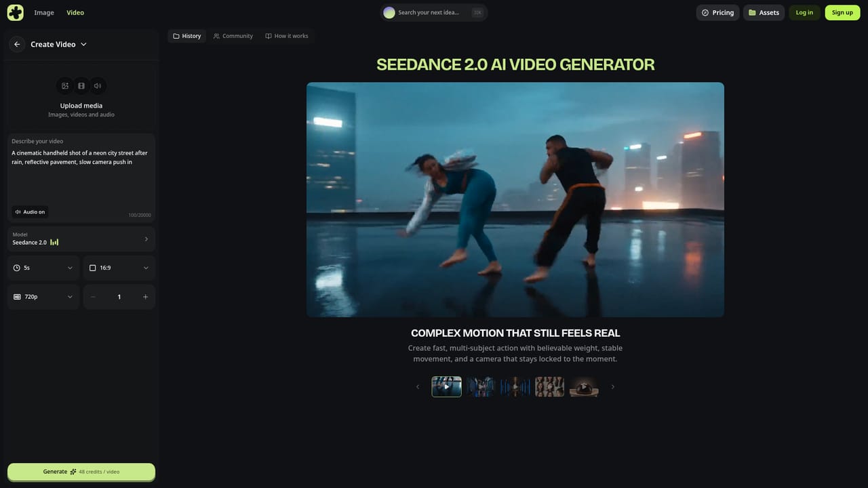Viewport: 868px width, 488px height.
Task: Increase video count with the plus button
Action: tap(145, 297)
